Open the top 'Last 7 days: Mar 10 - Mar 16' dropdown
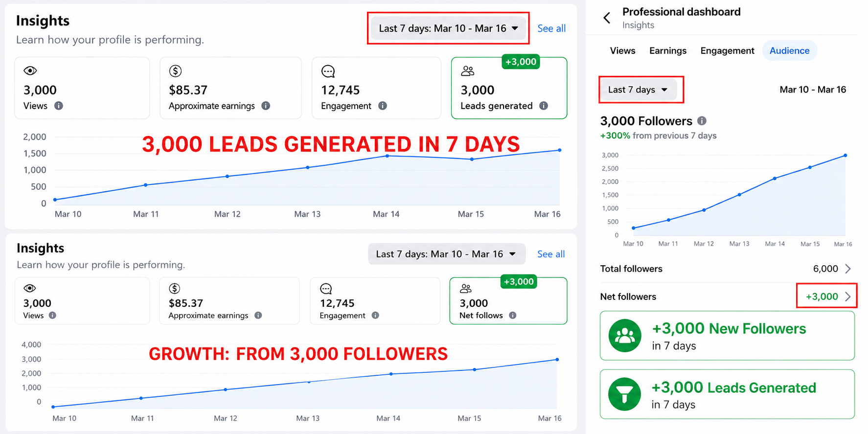Screen dimensions: 868x434 coord(448,28)
